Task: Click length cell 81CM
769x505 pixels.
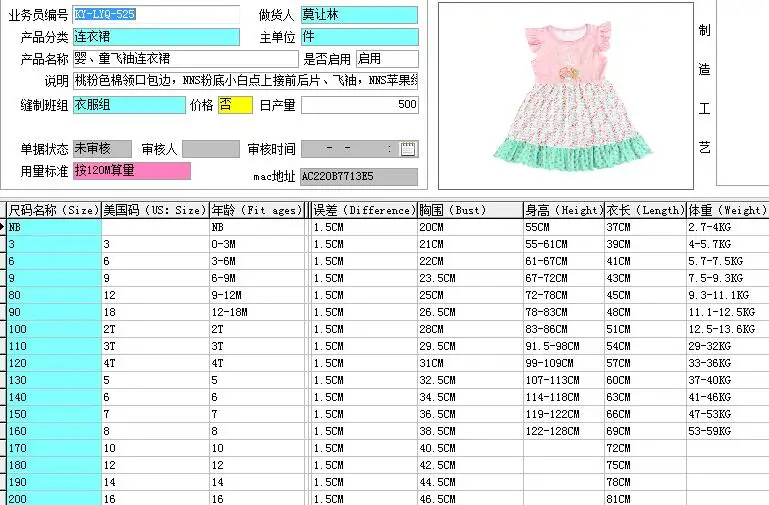Action: pos(645,499)
